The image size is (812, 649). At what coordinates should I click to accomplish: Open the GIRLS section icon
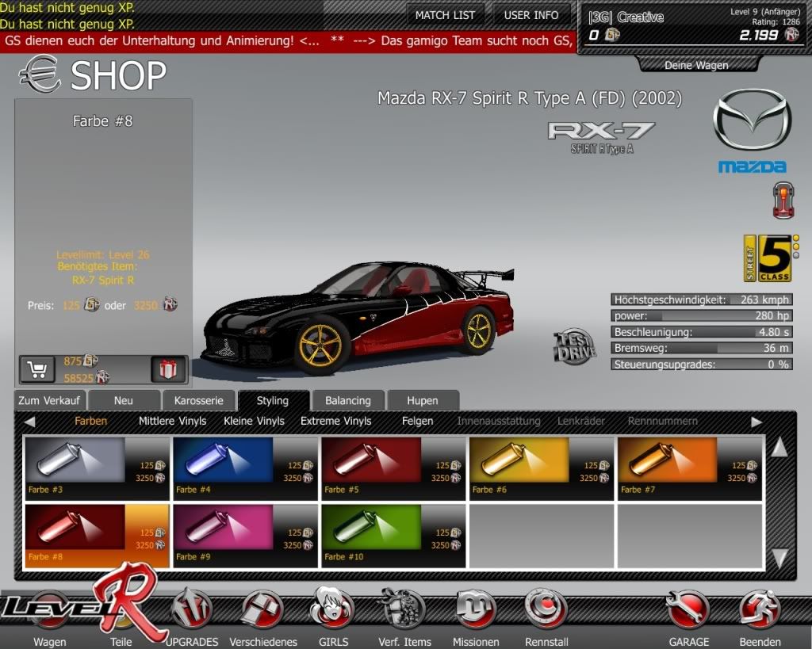coord(331,611)
